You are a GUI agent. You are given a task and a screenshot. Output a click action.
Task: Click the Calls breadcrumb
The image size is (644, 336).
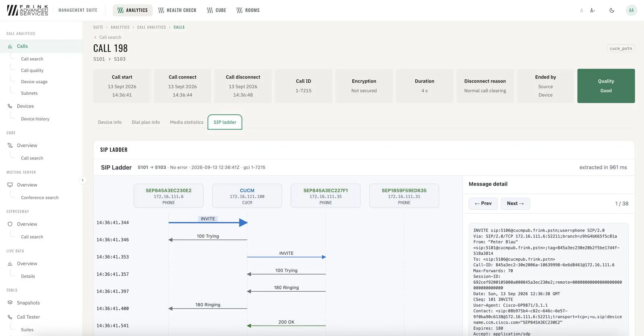click(x=179, y=27)
